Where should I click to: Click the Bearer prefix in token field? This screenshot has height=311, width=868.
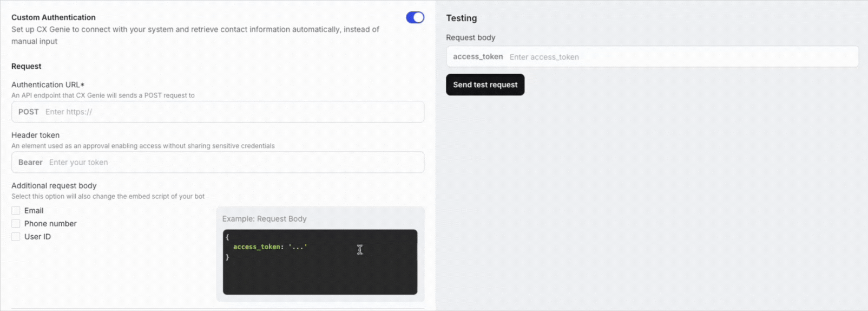(x=30, y=163)
